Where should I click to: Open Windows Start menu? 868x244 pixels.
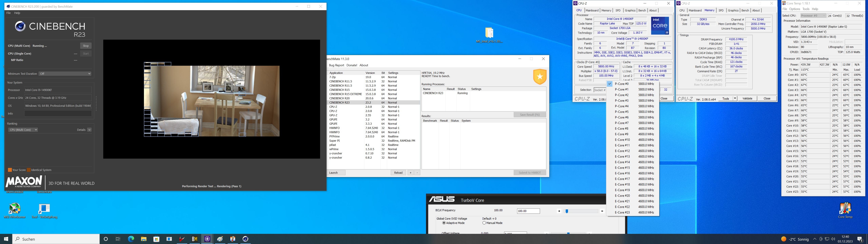coord(6,239)
